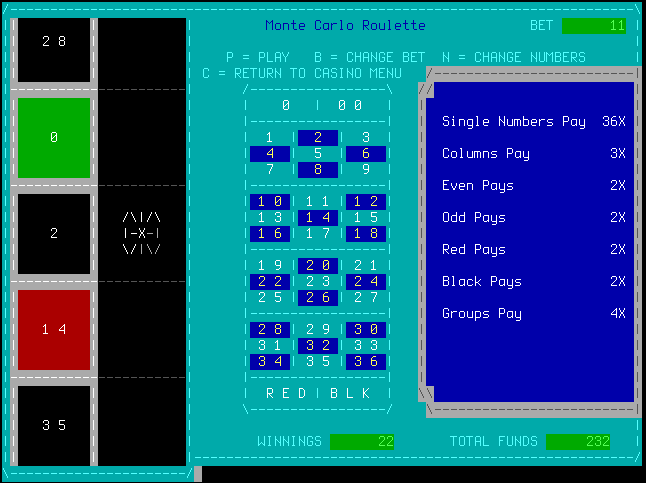This screenshot has width=646, height=483.
Task: Click the Red Pays 2X line
Action: [x=534, y=249]
